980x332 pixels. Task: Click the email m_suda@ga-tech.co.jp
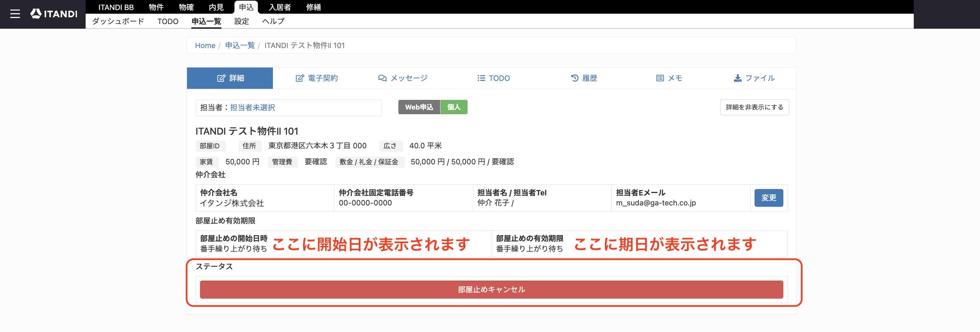656,203
